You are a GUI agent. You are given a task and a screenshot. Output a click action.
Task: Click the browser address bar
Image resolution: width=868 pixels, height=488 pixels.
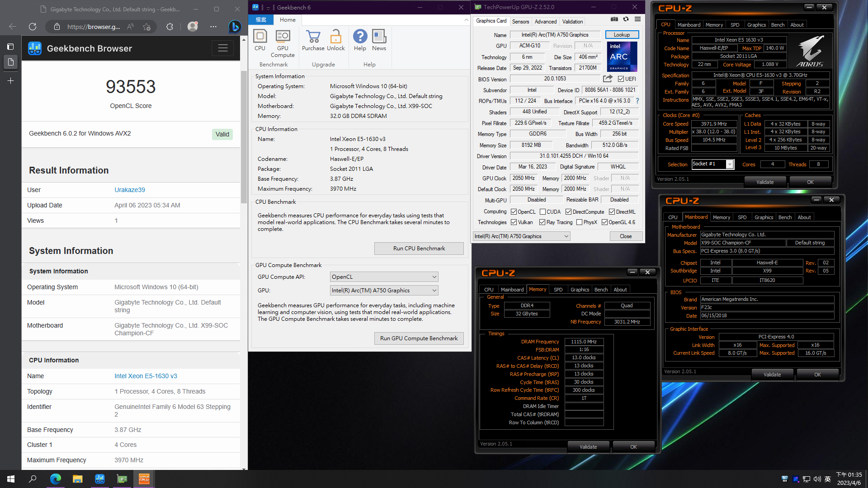94,27
